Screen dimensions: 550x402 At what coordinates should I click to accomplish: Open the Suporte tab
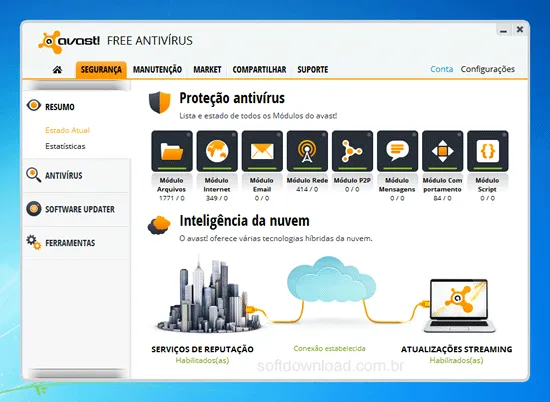pyautogui.click(x=313, y=69)
